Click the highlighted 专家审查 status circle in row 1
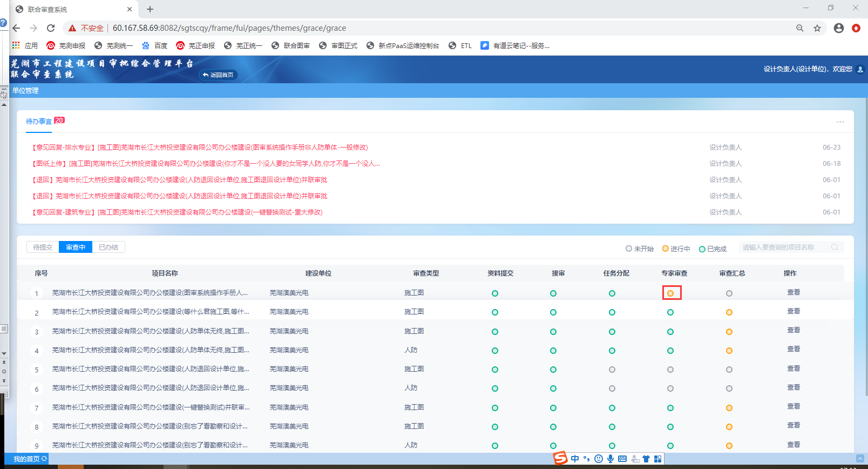 pos(670,293)
